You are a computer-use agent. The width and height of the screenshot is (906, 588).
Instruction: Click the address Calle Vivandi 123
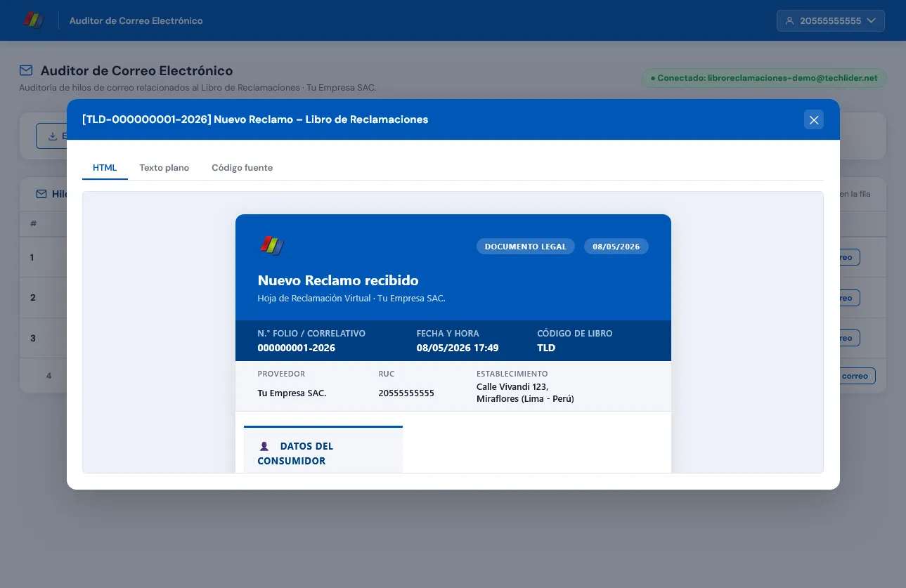512,387
